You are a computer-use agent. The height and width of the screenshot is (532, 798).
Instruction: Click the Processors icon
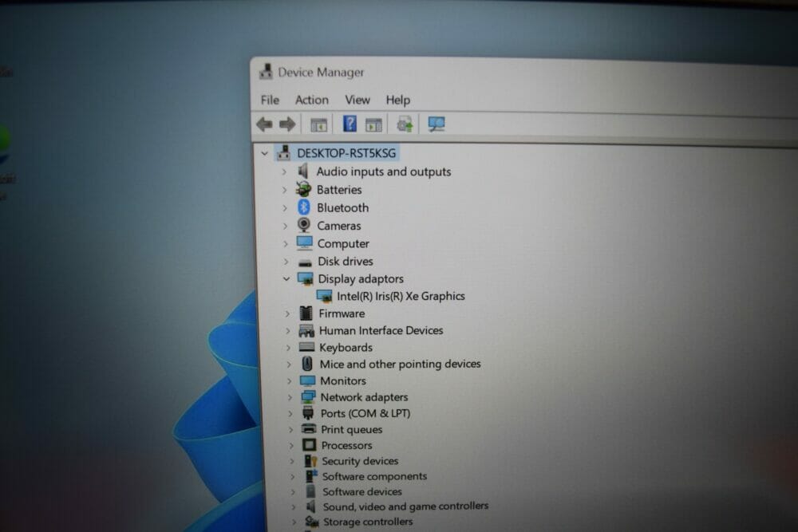pyautogui.click(x=309, y=445)
